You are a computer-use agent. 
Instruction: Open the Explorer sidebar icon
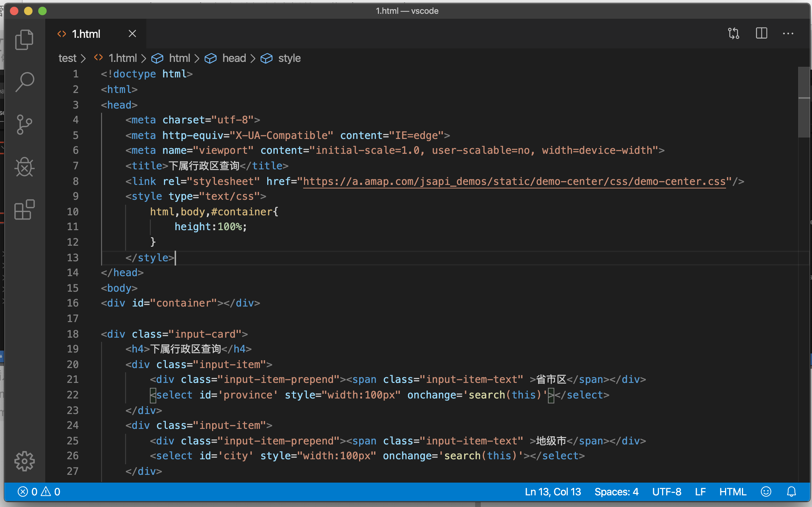[x=24, y=40]
